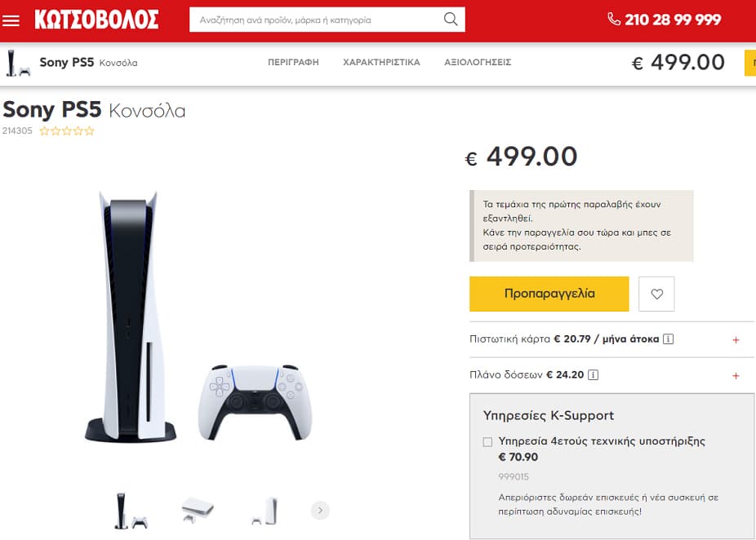
Task: Add product to wishlist with heart icon
Action: 656,294
